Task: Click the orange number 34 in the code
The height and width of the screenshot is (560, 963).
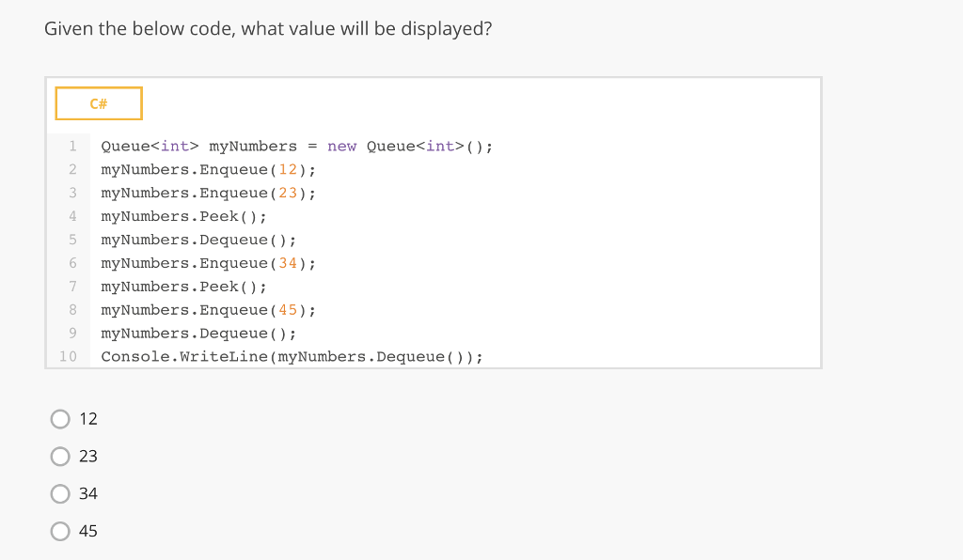Action: point(289,264)
